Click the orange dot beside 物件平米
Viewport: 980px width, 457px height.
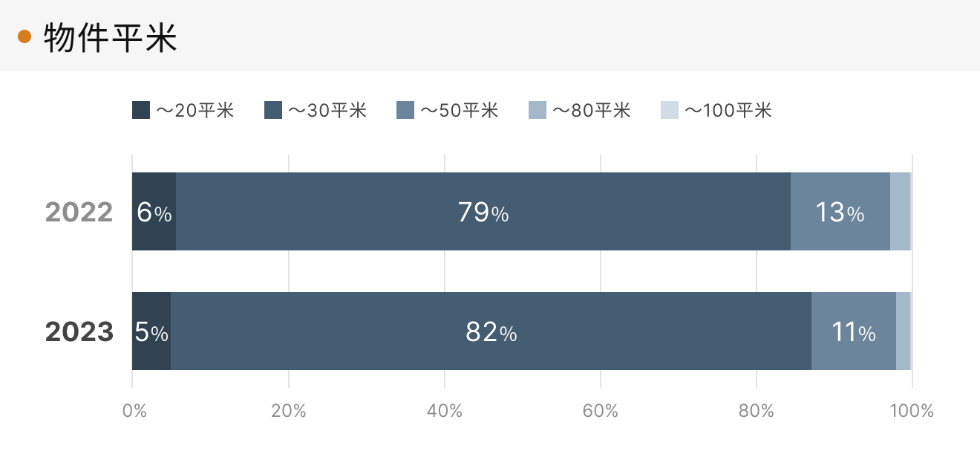tap(24, 37)
